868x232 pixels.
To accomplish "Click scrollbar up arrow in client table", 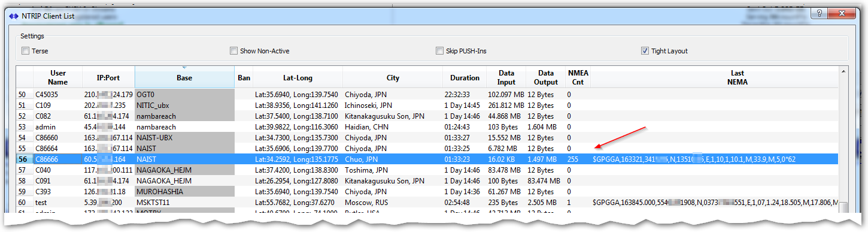I will click(x=843, y=72).
